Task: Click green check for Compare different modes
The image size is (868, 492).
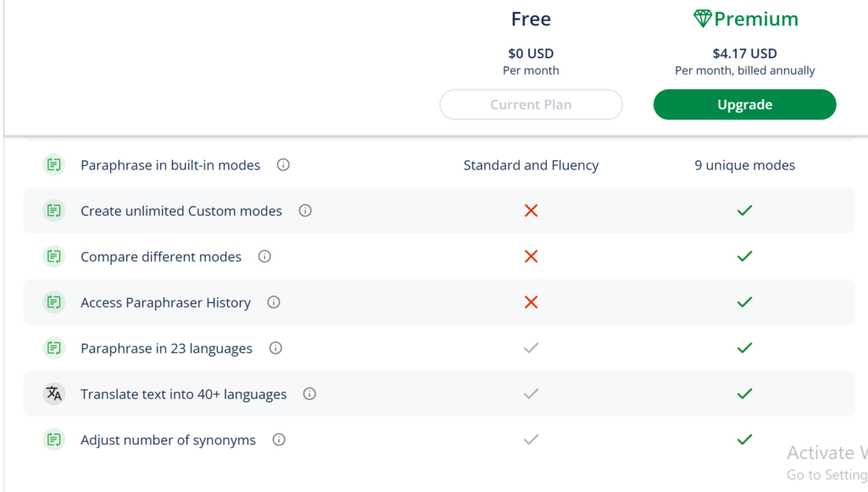Action: tap(744, 257)
